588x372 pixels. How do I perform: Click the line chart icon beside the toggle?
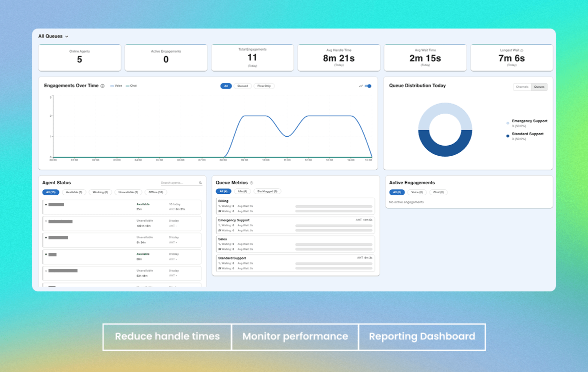(361, 86)
